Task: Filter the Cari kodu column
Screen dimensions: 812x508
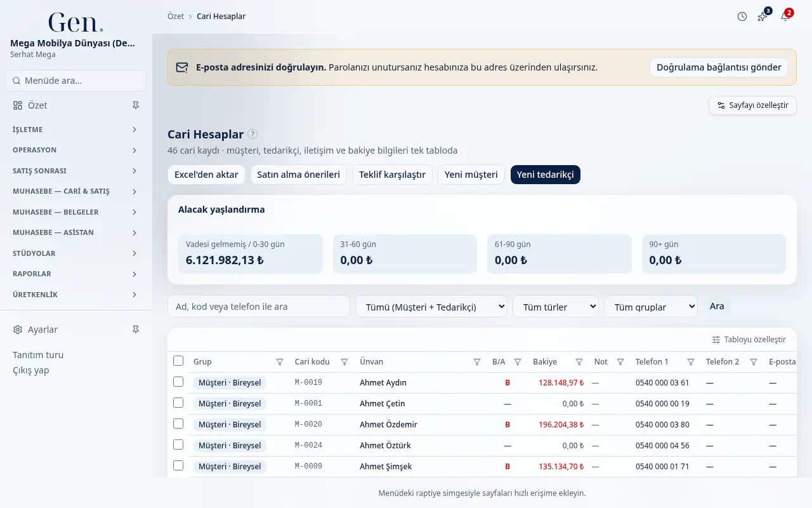Action: (x=344, y=362)
